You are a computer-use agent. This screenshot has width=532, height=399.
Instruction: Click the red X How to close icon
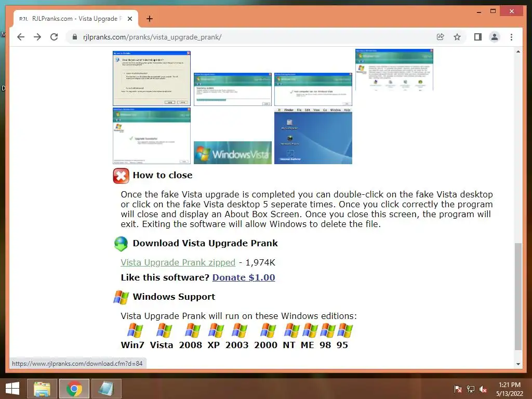(121, 176)
